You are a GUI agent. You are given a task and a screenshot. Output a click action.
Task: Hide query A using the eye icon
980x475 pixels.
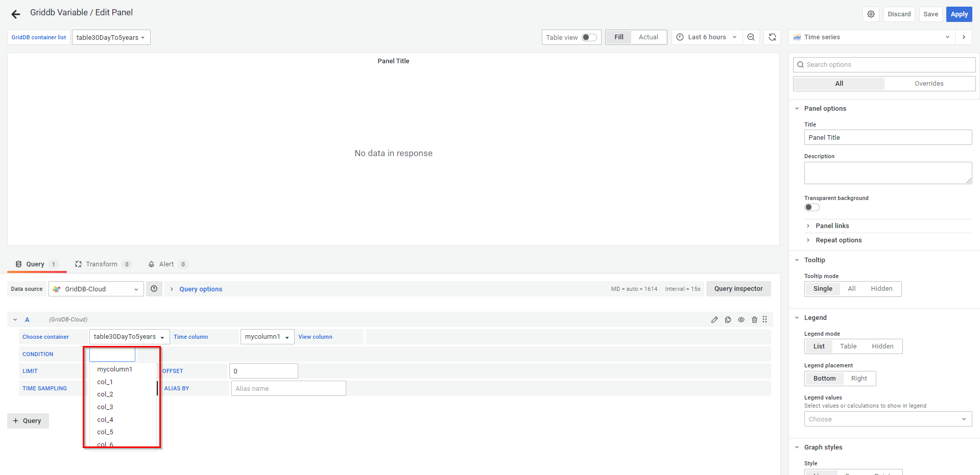[x=741, y=320]
